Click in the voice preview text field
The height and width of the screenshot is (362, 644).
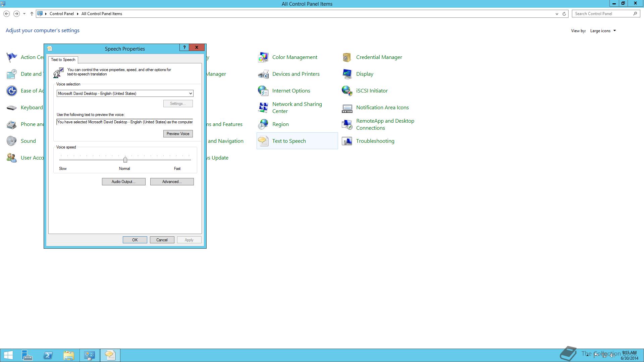tap(125, 122)
